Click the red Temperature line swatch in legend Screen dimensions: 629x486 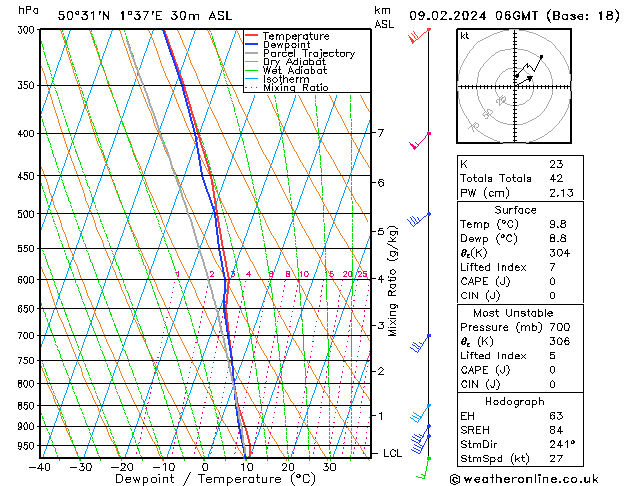[252, 36]
